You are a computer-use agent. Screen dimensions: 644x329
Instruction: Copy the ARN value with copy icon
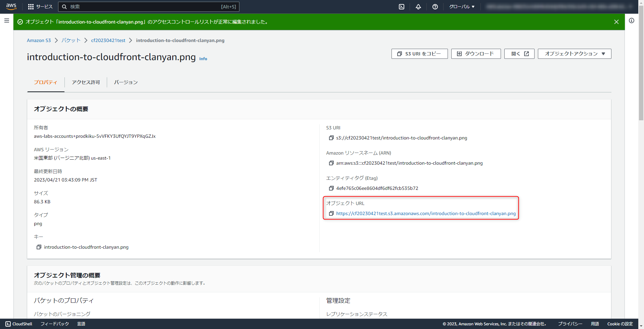coord(331,163)
